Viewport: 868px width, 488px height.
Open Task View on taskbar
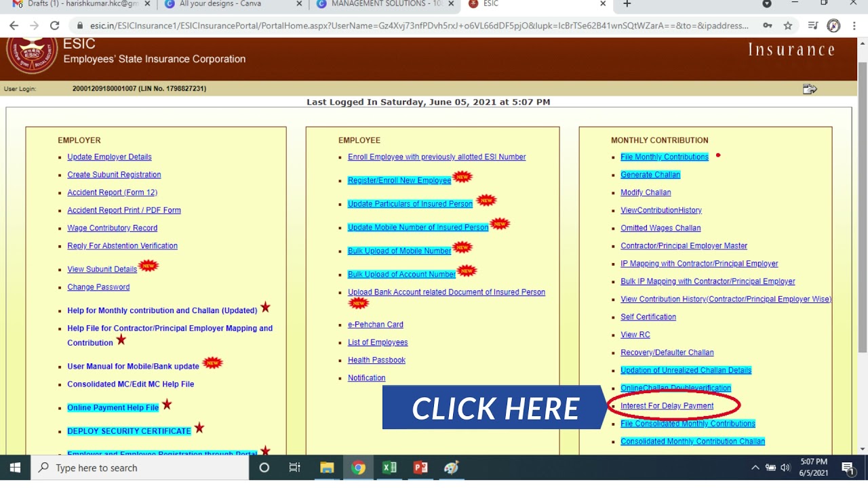294,468
